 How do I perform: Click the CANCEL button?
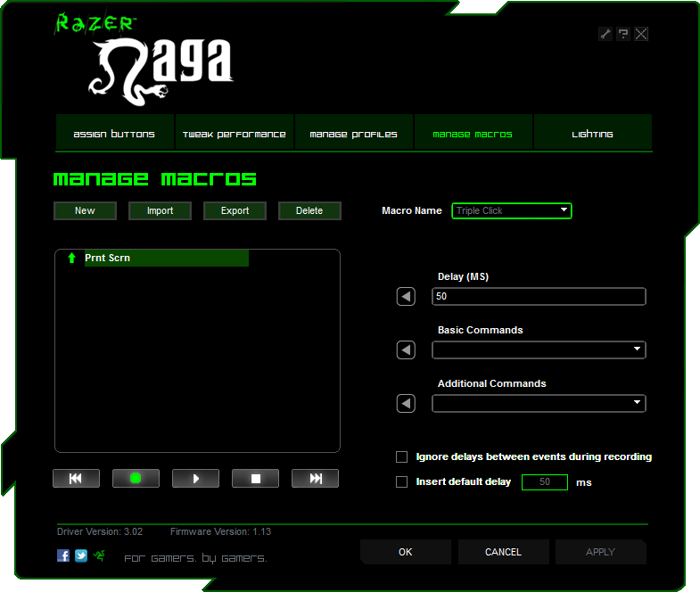click(503, 552)
